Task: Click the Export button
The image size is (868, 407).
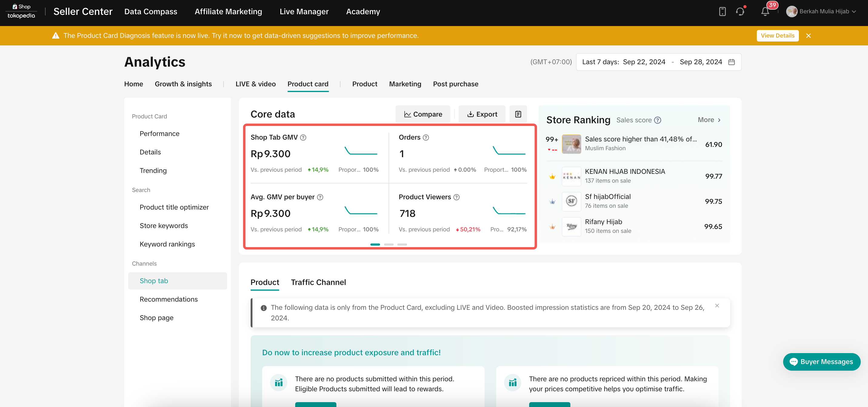Action: click(x=482, y=114)
